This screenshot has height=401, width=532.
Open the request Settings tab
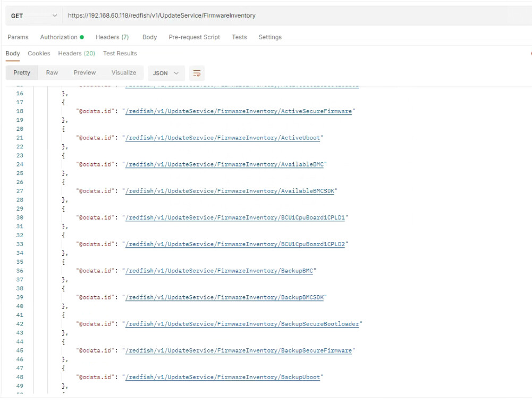tap(270, 37)
